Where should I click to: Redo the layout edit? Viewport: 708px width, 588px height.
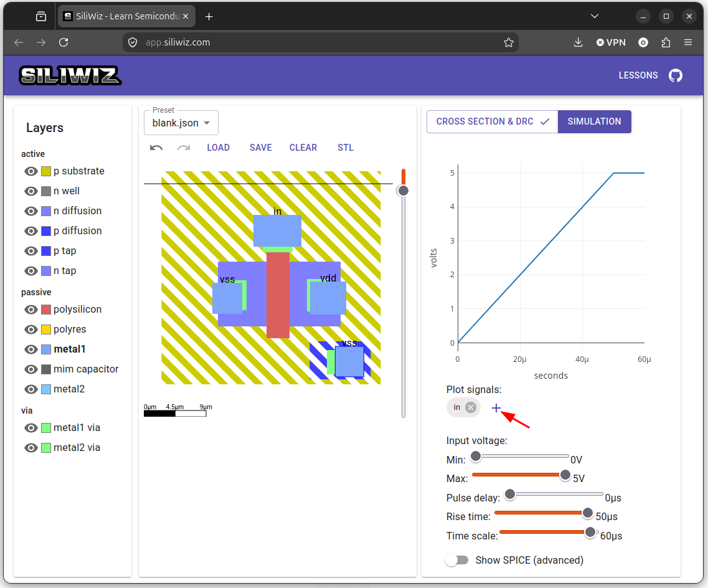[183, 148]
